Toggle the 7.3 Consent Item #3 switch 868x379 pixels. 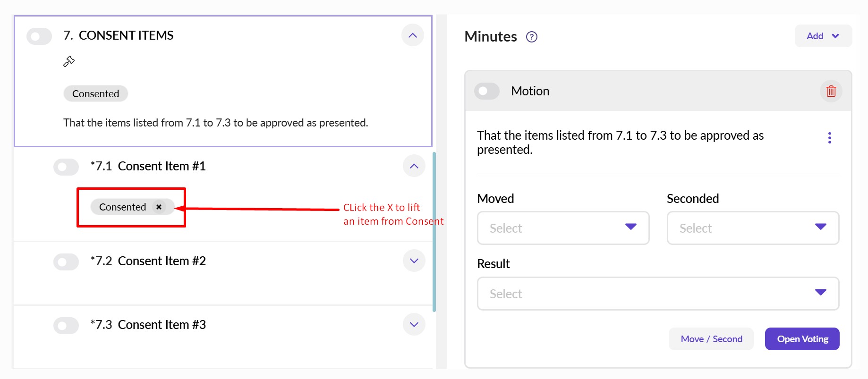pos(66,325)
